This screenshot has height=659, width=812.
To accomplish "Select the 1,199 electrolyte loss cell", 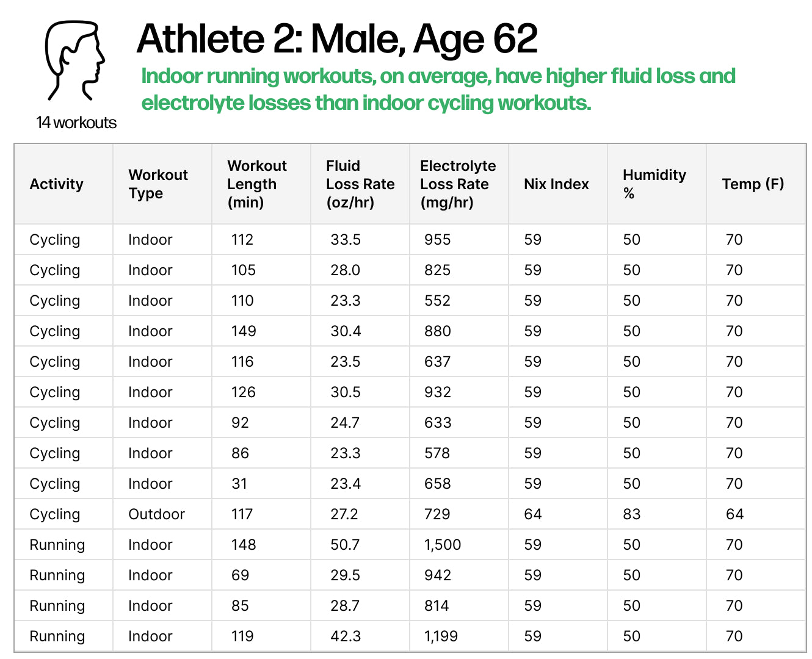I will click(x=441, y=636).
